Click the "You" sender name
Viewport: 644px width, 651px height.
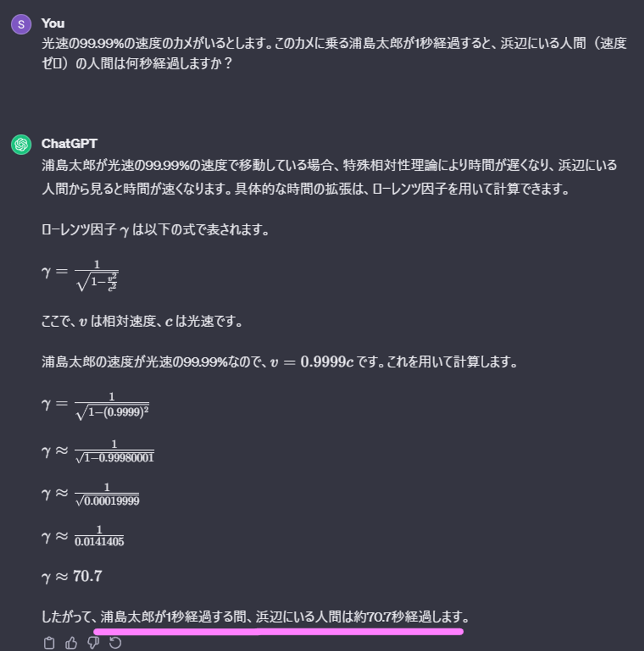[x=53, y=23]
